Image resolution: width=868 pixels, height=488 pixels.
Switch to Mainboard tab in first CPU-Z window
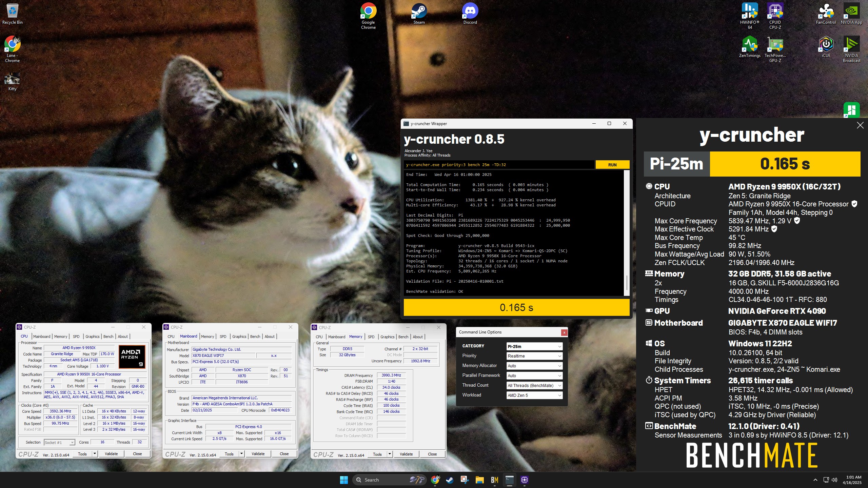(x=42, y=337)
